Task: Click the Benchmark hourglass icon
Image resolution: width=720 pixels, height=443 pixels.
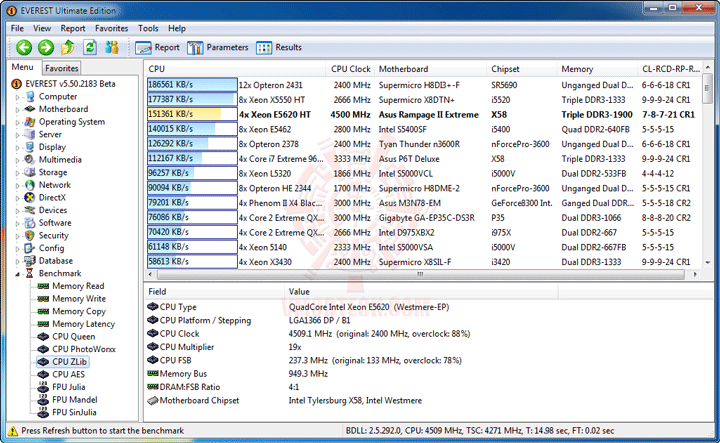Action: (30, 273)
